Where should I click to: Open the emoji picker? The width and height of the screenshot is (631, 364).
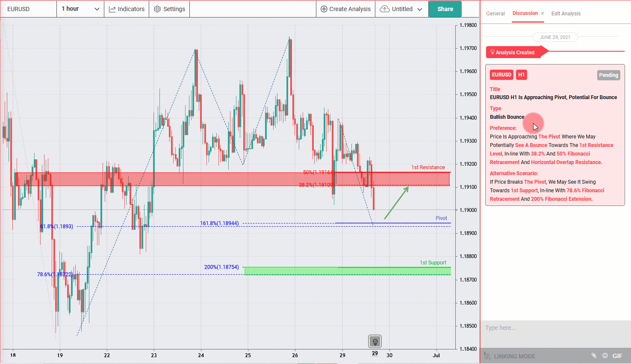tap(605, 355)
